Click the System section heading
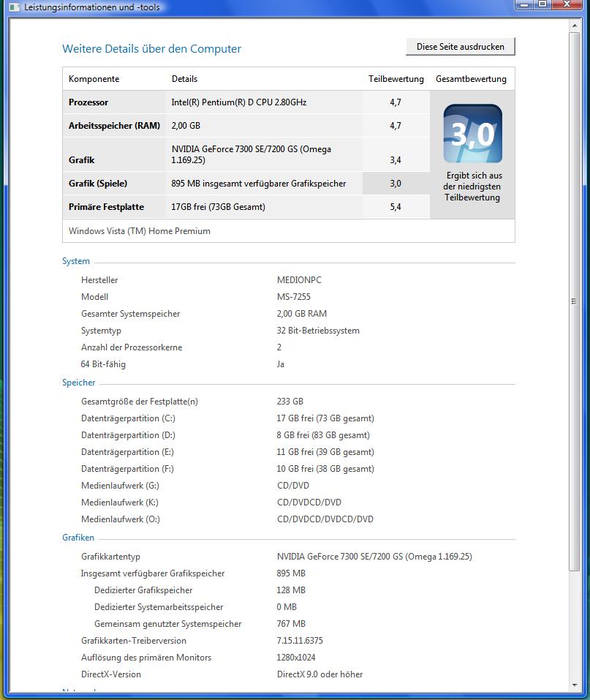This screenshot has height=700, width=590. (76, 261)
